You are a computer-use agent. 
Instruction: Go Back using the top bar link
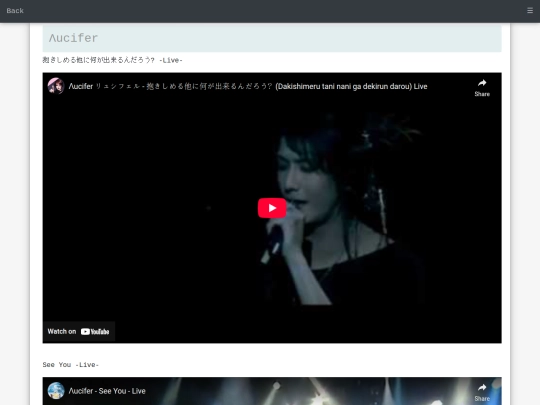pyautogui.click(x=15, y=11)
